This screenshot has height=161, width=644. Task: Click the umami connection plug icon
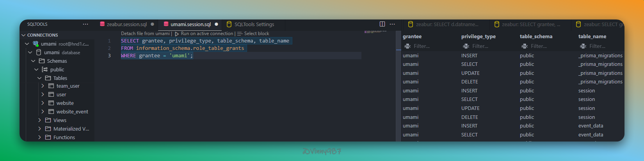(36, 44)
